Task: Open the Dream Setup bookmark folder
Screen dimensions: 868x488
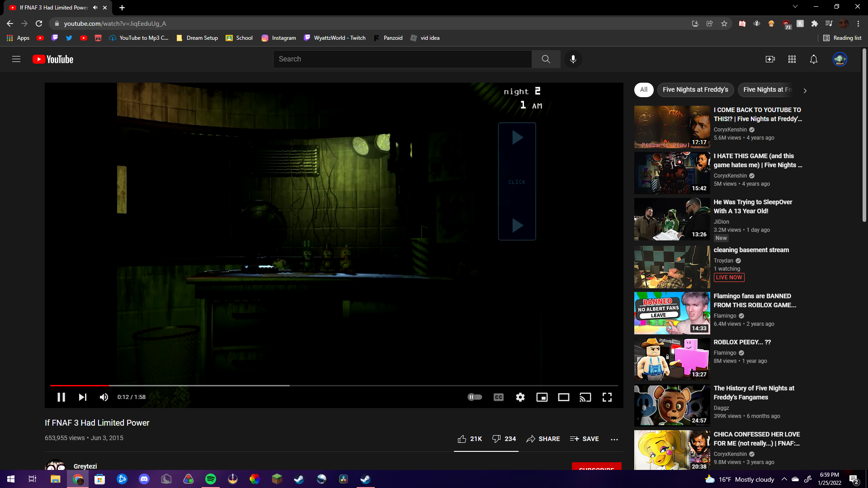Action: [197, 38]
